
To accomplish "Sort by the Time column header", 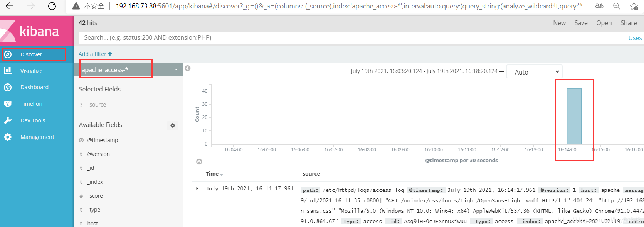I will [214, 174].
